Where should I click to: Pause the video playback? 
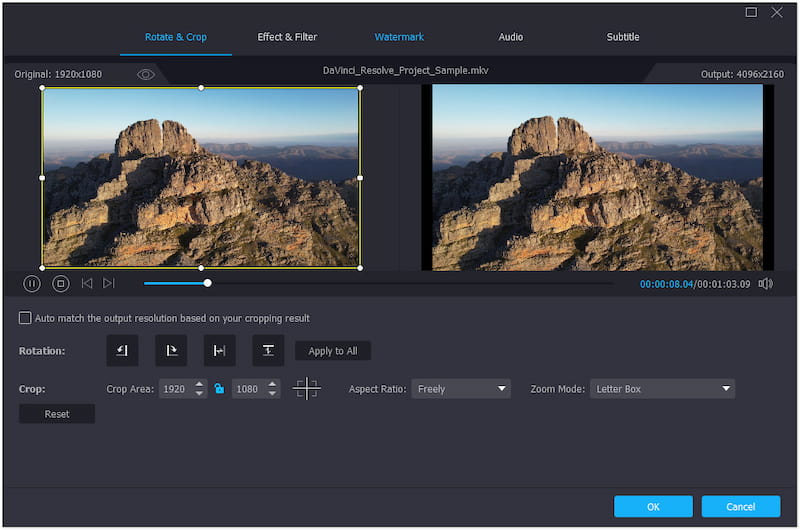(x=32, y=284)
